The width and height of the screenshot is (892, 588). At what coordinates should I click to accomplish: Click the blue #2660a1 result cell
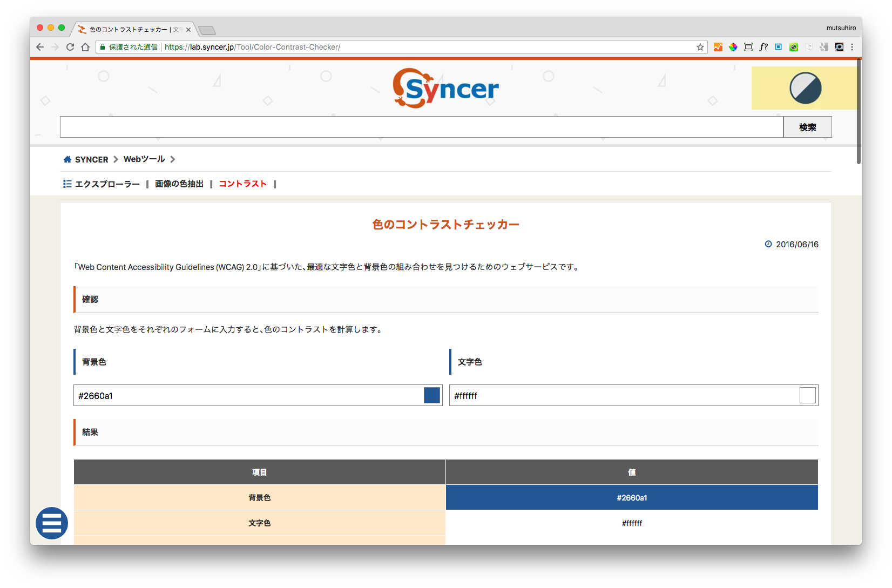tap(632, 497)
